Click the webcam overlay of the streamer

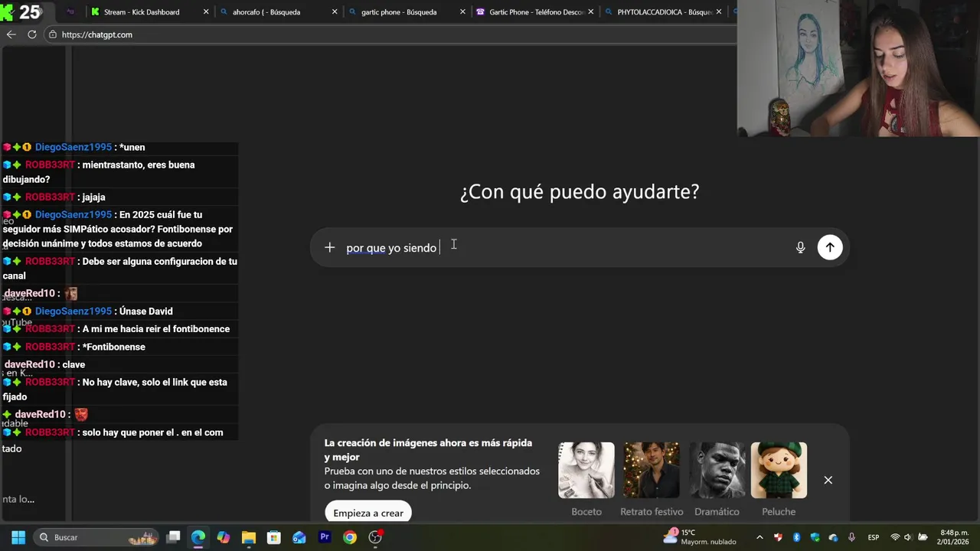(x=858, y=69)
